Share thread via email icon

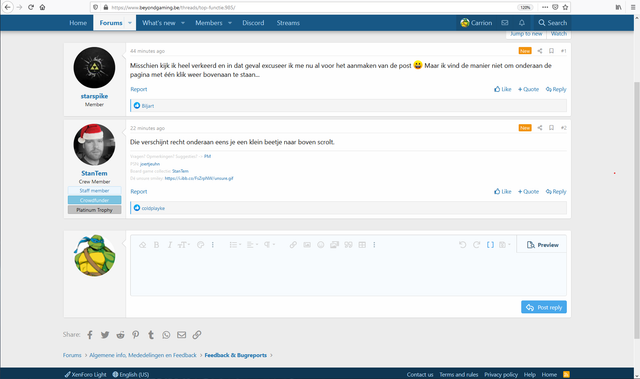click(x=182, y=335)
